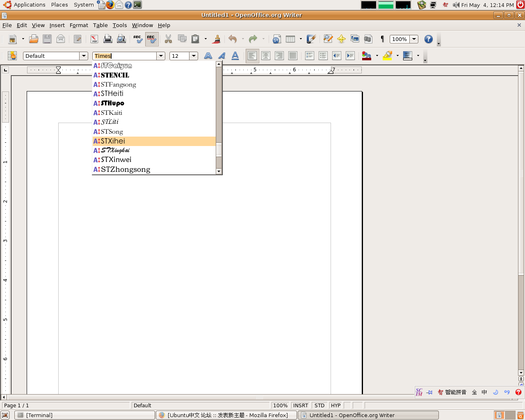Switch to Mozilla Firefox taskbar window

[x=226, y=415]
